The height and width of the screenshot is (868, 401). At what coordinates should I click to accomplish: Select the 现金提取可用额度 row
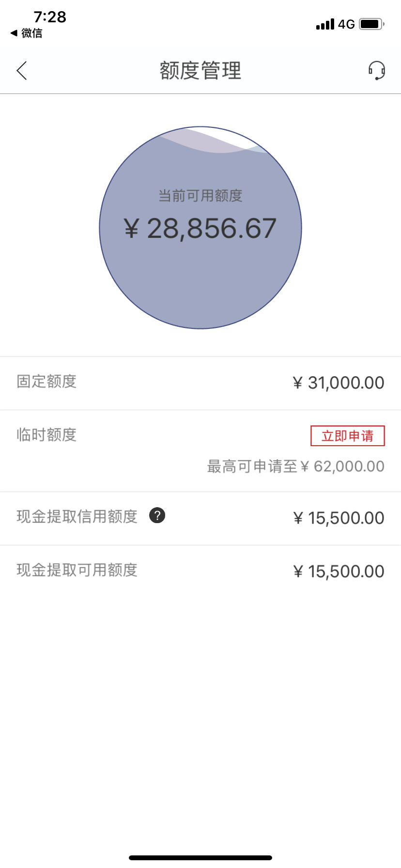pos(200,572)
